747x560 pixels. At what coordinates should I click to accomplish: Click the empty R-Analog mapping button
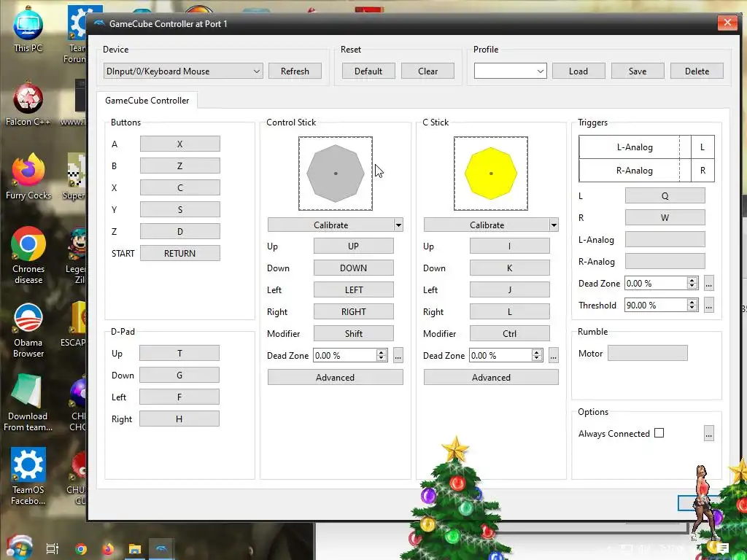(x=665, y=262)
